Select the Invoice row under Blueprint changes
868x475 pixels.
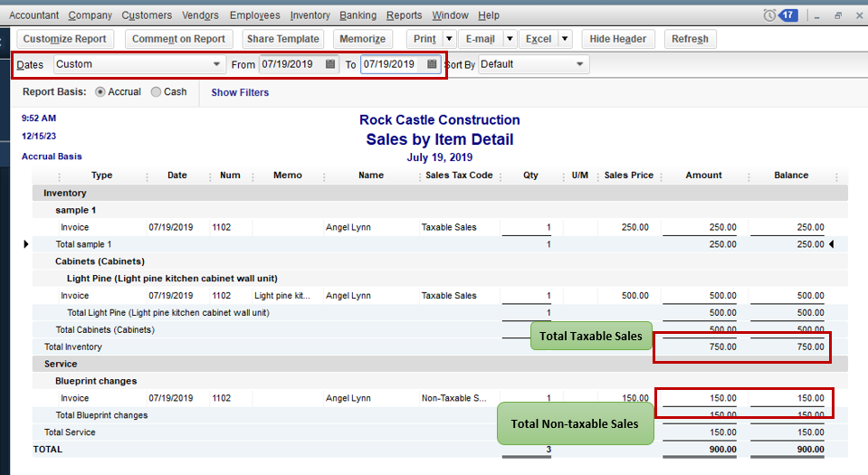[440, 398]
